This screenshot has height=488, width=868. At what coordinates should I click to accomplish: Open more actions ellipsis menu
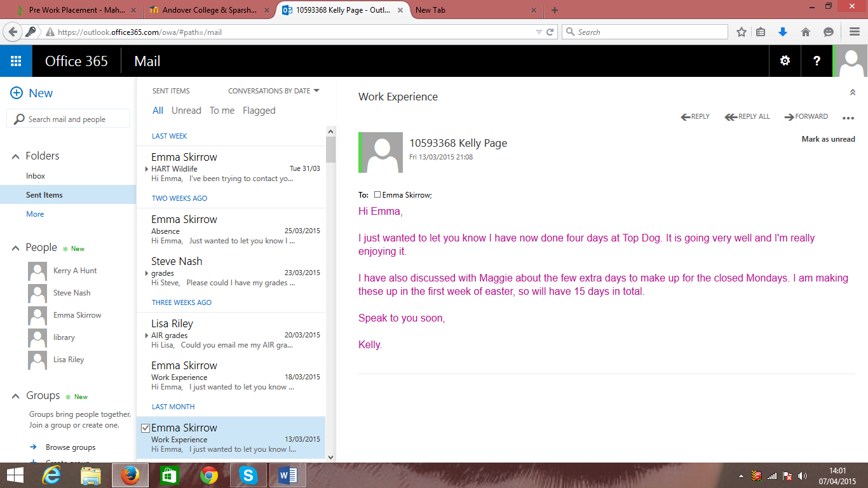tap(848, 118)
